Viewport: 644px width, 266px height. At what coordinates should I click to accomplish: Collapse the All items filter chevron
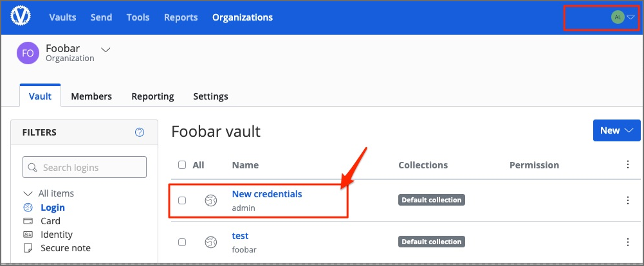click(28, 193)
